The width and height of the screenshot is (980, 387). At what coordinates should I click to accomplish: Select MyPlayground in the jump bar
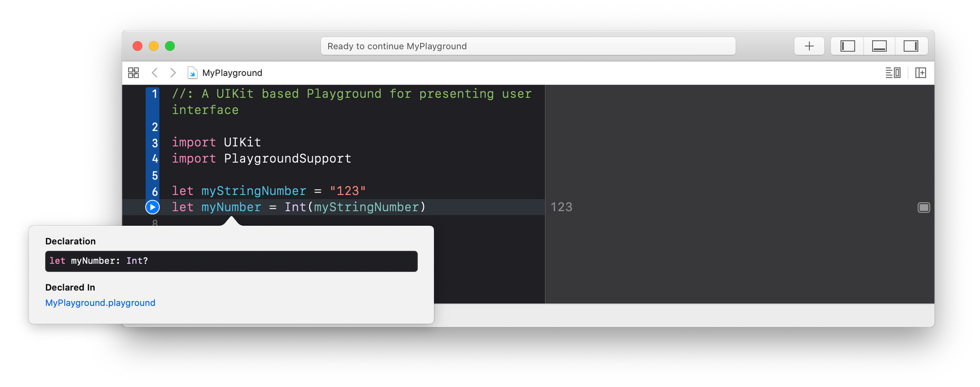232,73
